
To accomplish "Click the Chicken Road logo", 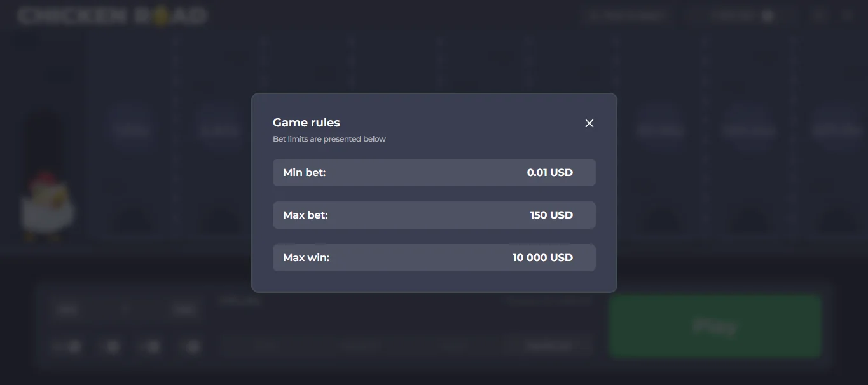I will (x=113, y=16).
